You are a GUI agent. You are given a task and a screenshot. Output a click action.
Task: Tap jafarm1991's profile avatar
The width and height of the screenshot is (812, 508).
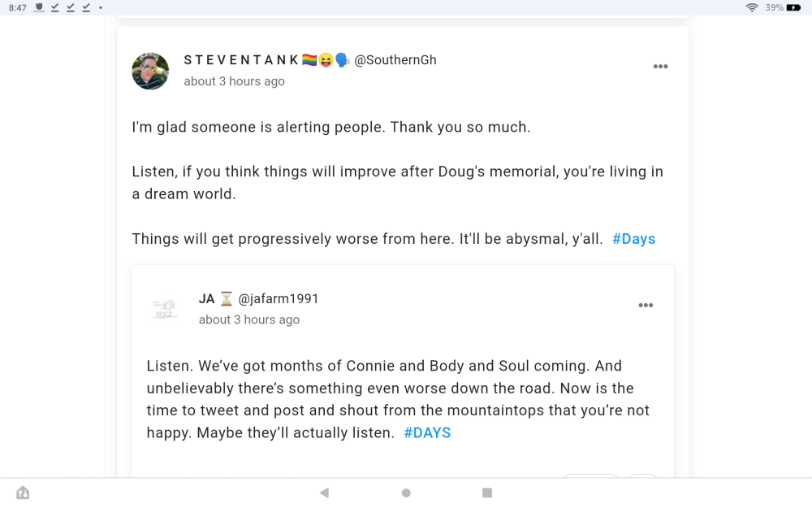coord(165,308)
